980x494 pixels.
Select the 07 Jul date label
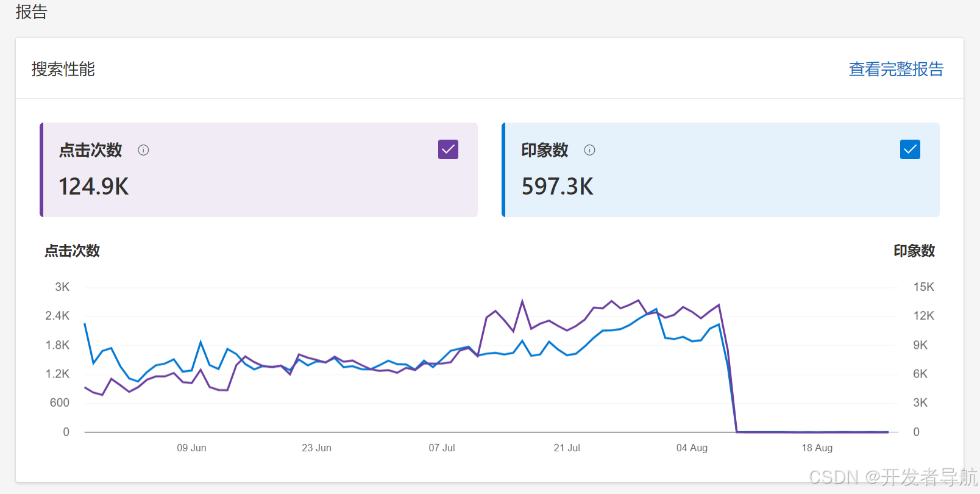[x=441, y=448]
